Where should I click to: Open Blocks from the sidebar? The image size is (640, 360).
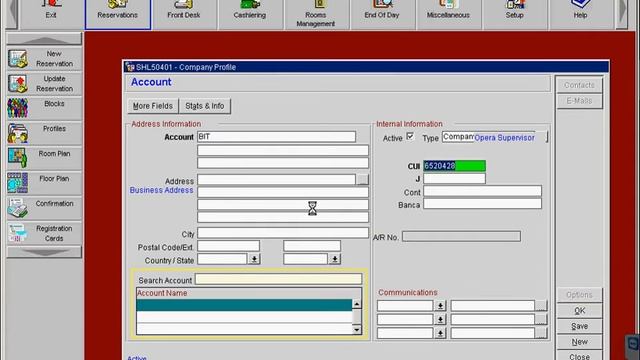point(44,108)
